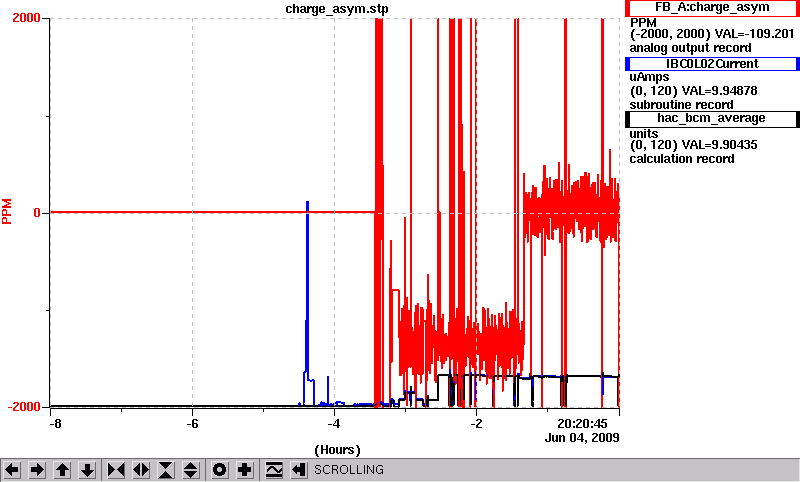Shift the plot up with the up arrow
Image resolution: width=800 pixels, height=482 pixels.
coord(63,470)
